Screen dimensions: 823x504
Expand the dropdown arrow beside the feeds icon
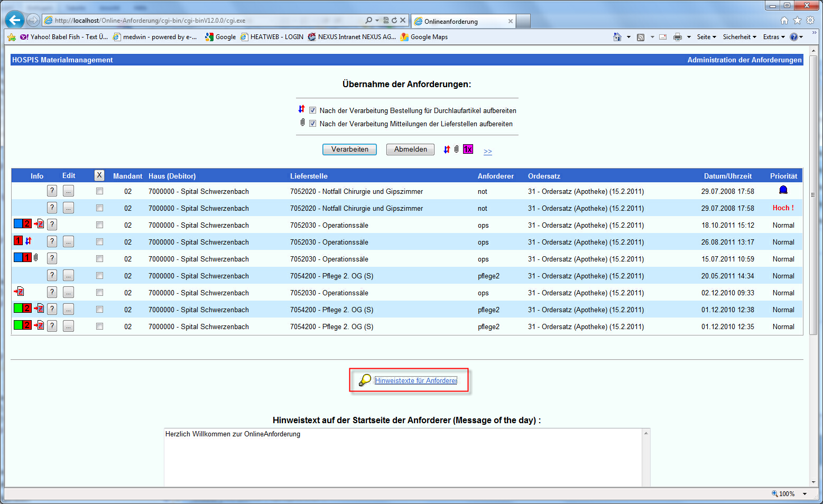(652, 37)
